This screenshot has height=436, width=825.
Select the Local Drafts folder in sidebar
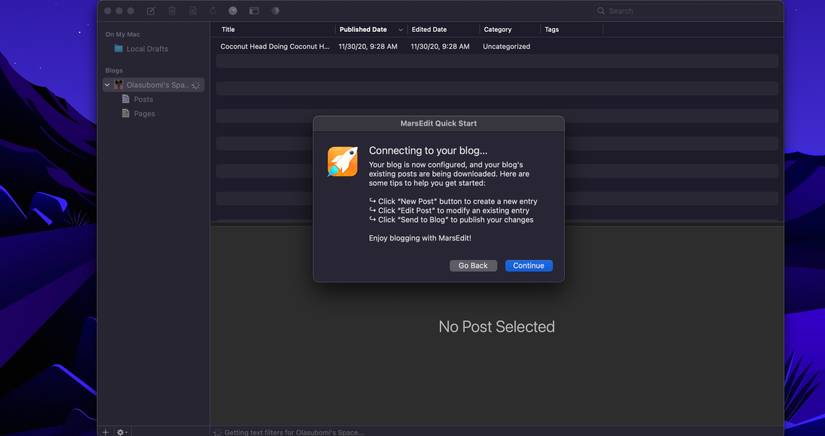(x=142, y=48)
